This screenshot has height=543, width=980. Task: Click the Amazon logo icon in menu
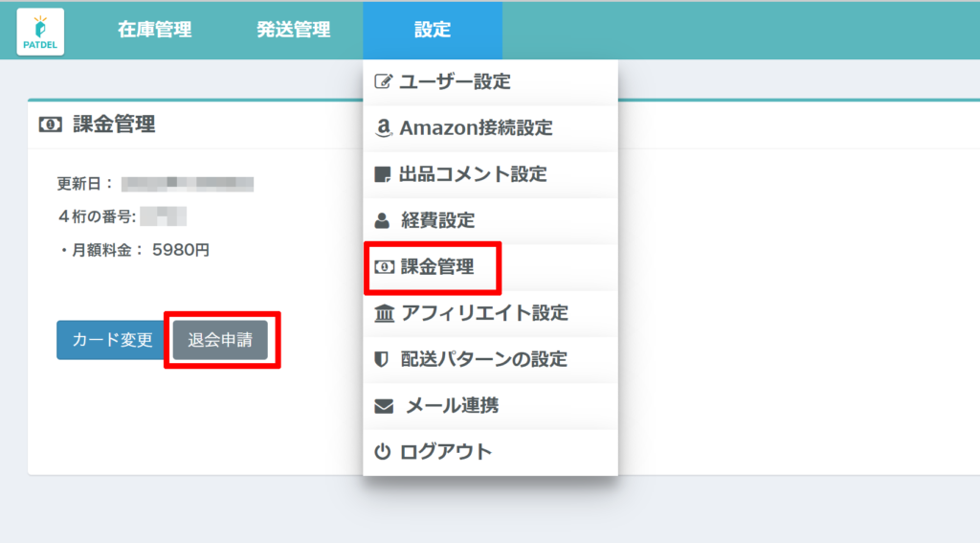pyautogui.click(x=383, y=128)
